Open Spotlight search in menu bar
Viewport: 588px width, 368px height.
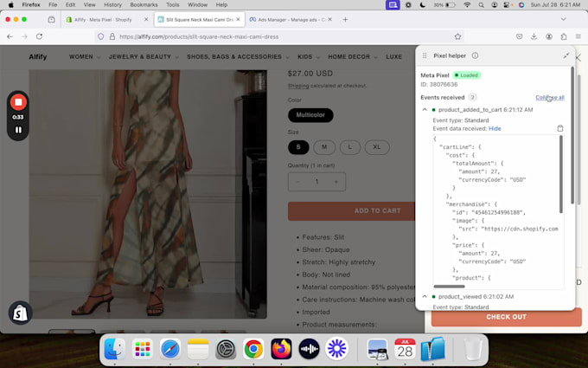[481, 5]
